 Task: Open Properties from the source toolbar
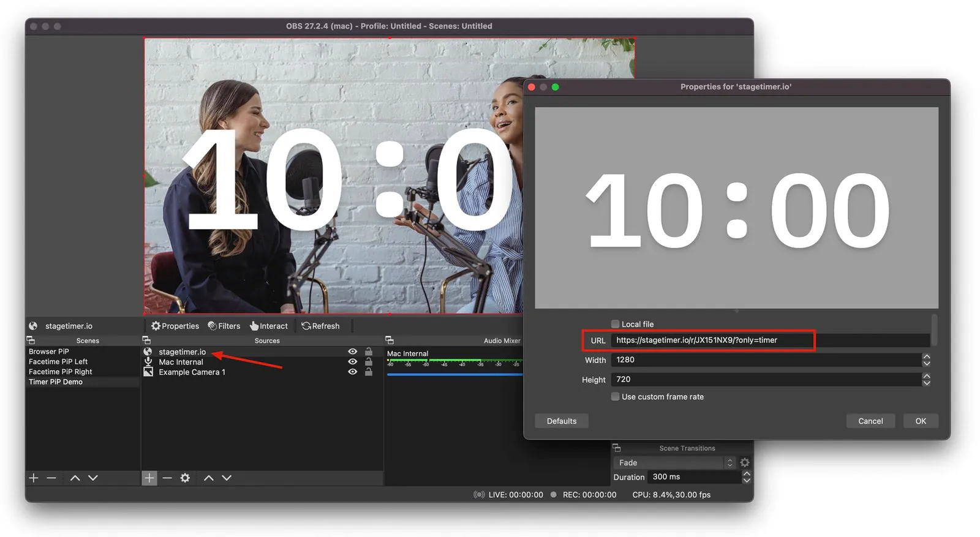pyautogui.click(x=175, y=326)
